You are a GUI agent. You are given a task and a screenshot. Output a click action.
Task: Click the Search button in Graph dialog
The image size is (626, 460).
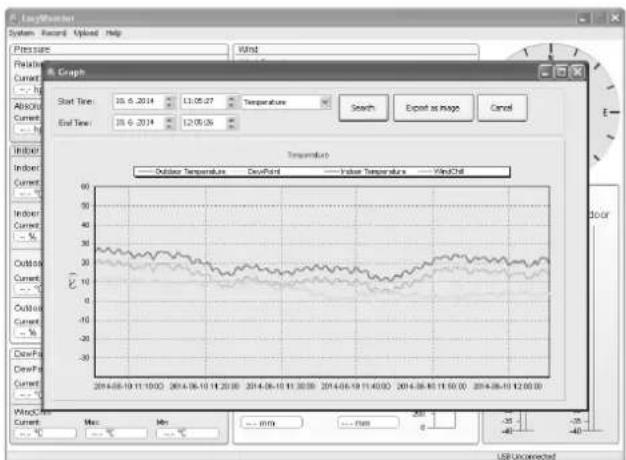click(363, 108)
